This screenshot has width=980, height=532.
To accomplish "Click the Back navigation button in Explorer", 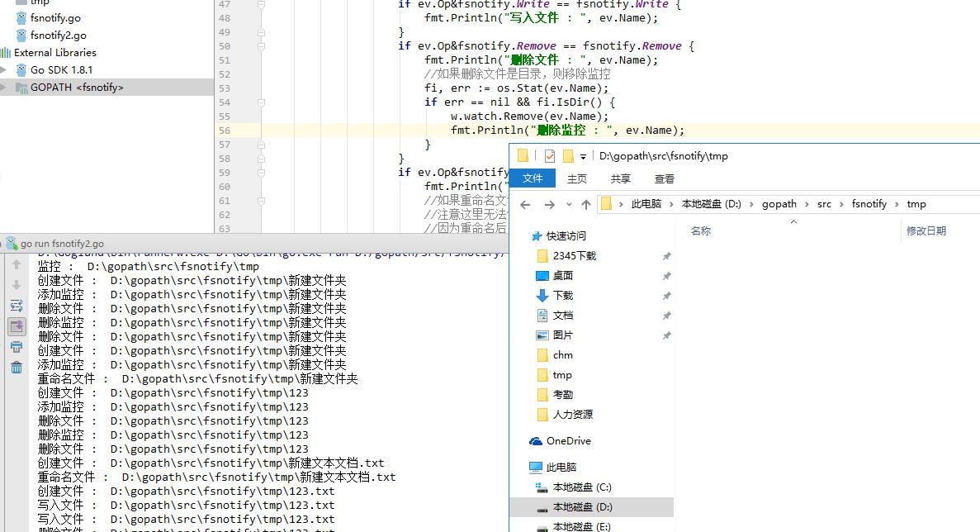I will (x=526, y=204).
